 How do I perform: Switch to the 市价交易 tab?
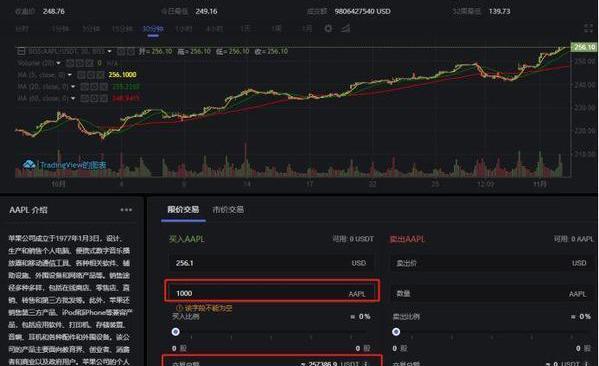(x=228, y=210)
